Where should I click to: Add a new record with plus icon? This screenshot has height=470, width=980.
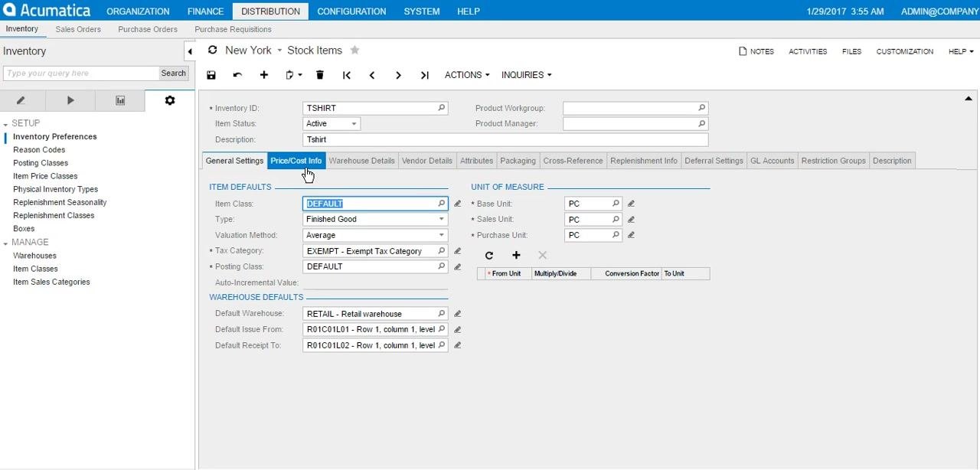click(264, 75)
